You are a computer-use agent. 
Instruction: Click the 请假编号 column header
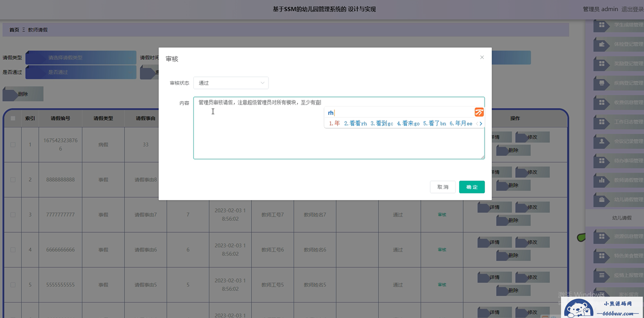60,118
